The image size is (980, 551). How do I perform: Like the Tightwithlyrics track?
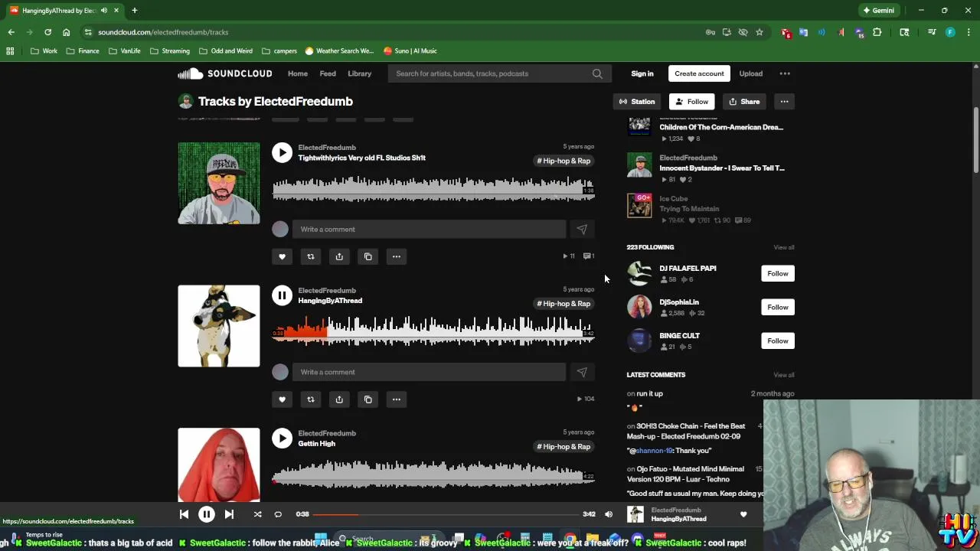coord(282,256)
